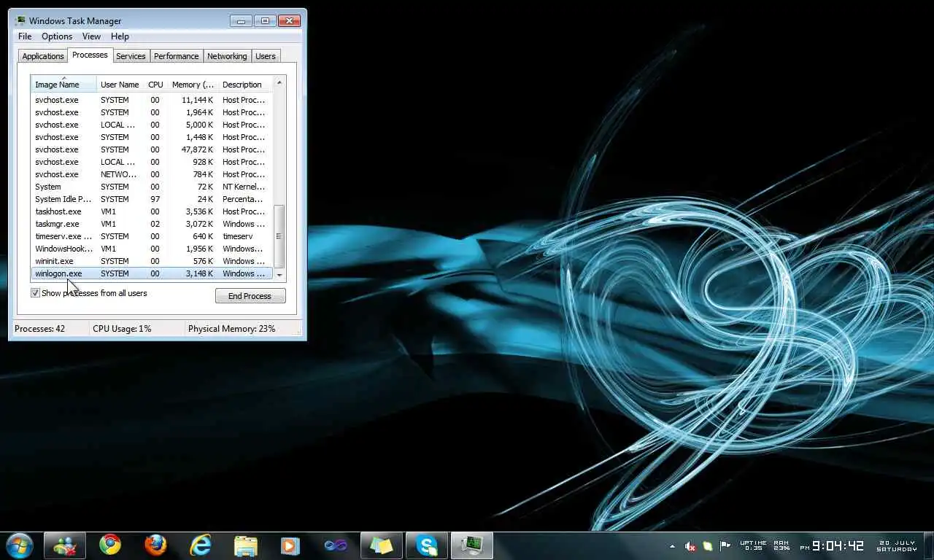The width and height of the screenshot is (934, 560).
Task: Click the Windows Start orb
Action: (19, 545)
